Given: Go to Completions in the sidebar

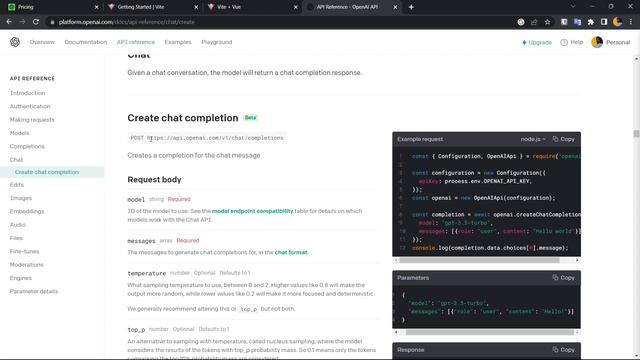Looking at the screenshot, I should click(x=27, y=146).
